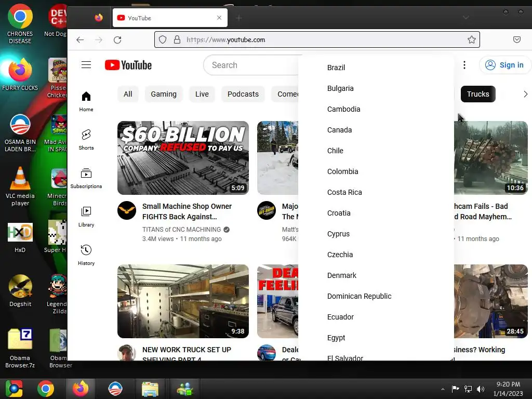Choose Croatia from the location list
This screenshot has height=399, width=532.
pyautogui.click(x=376, y=213)
